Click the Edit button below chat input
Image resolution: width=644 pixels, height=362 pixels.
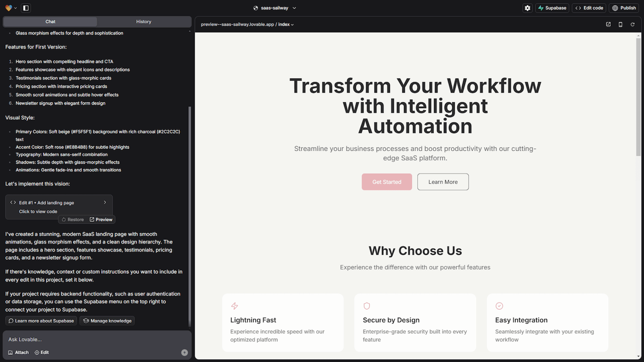pyautogui.click(x=41, y=353)
